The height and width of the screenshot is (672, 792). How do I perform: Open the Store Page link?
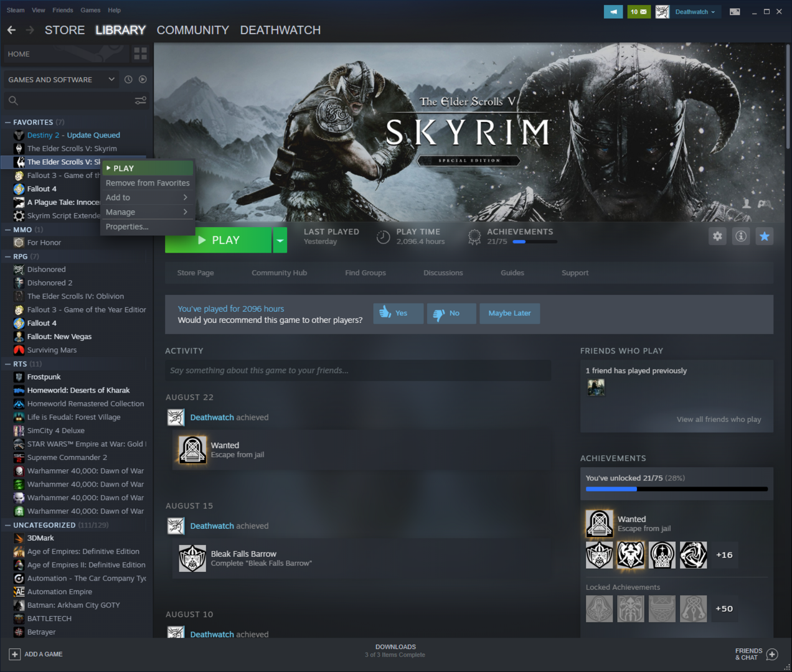196,273
